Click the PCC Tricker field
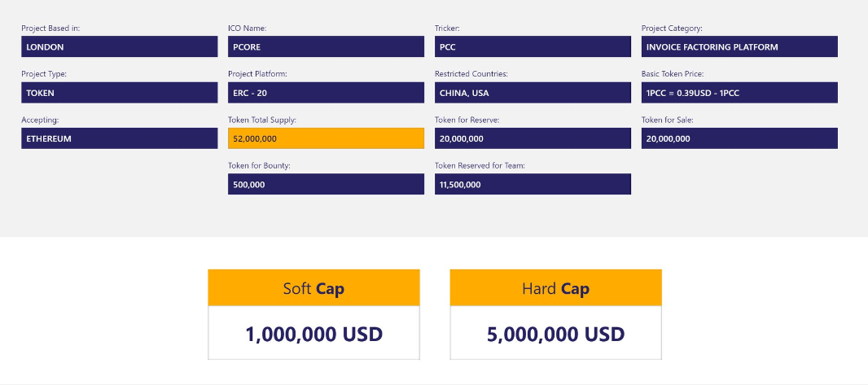 [533, 47]
